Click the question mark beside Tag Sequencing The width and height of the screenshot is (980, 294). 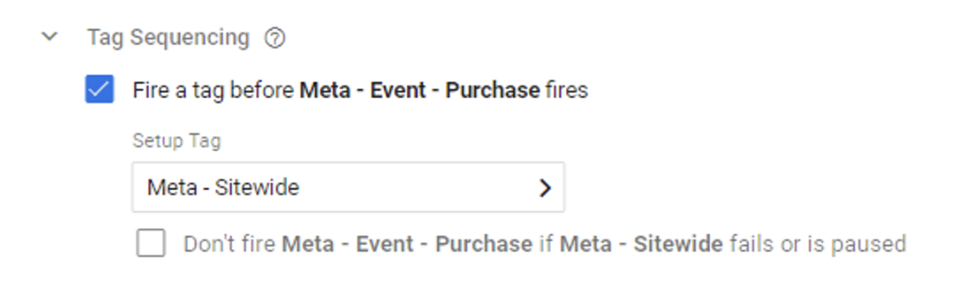pyautogui.click(x=275, y=38)
